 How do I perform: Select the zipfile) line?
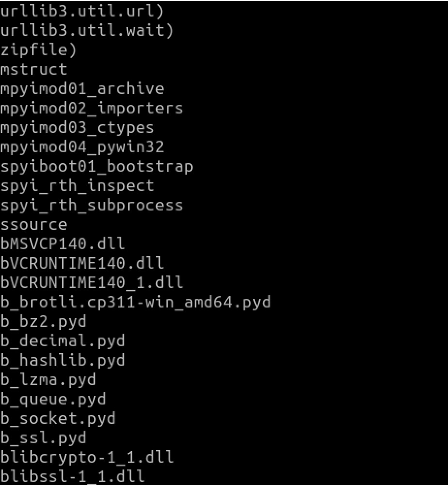tap(38, 50)
